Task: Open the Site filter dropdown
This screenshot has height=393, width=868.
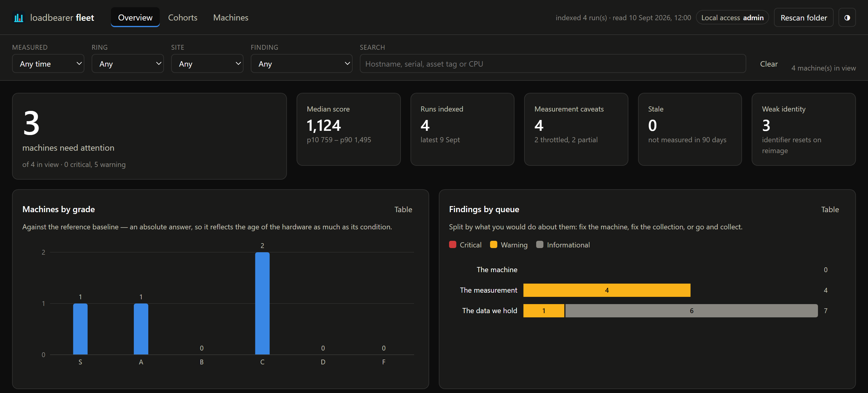Action: click(207, 64)
